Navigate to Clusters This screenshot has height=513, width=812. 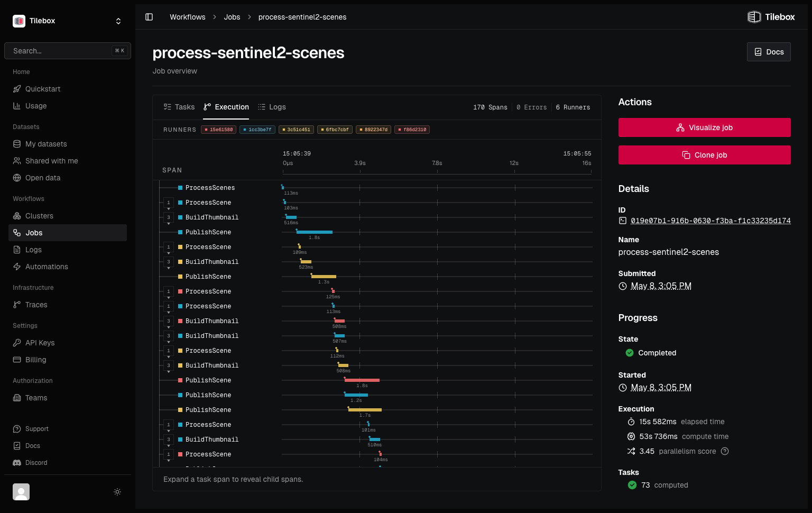[x=68, y=216]
